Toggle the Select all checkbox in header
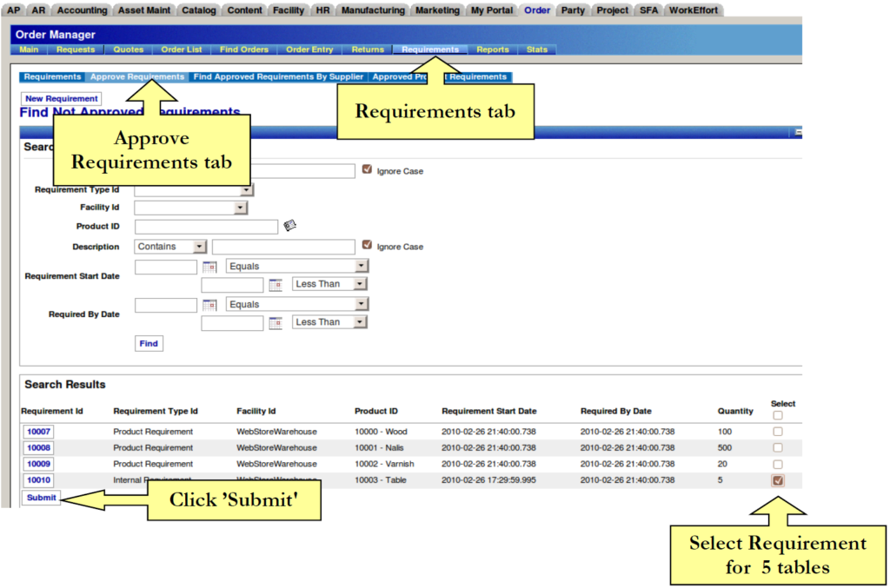Viewport: 890px width, 588px height. [x=778, y=415]
